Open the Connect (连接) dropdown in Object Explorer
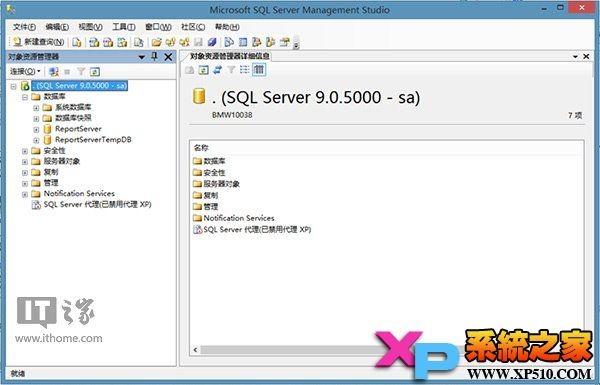The width and height of the screenshot is (600, 385). [25, 72]
